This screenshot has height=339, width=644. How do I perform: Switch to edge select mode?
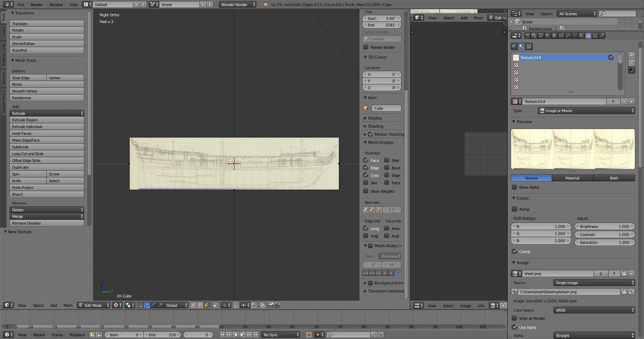[x=200, y=305]
